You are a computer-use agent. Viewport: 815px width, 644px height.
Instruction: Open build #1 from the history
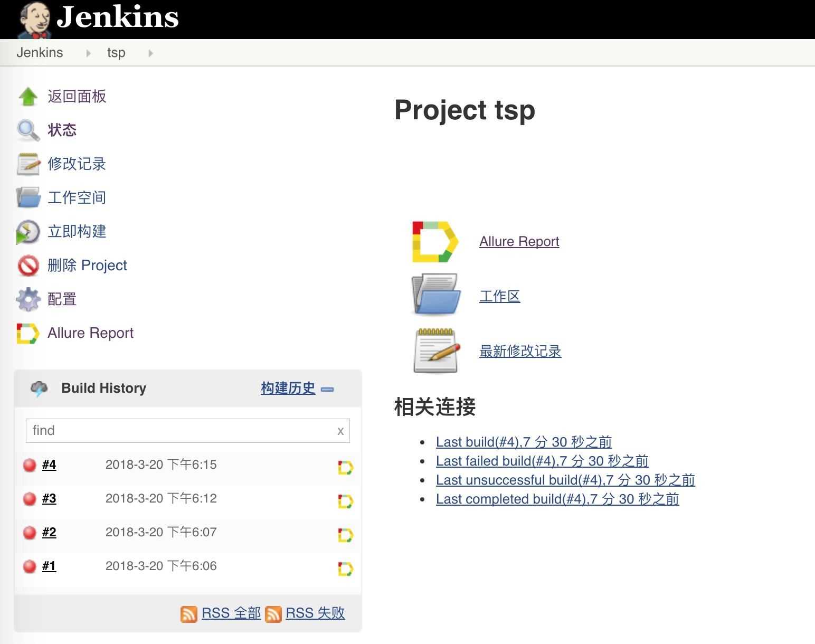[x=49, y=566]
